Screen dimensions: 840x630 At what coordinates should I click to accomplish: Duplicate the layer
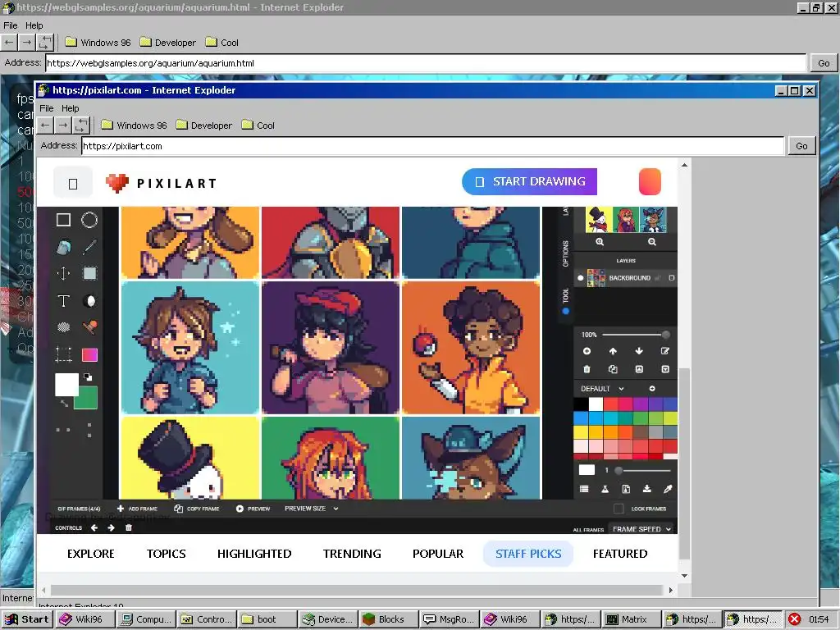(x=613, y=369)
